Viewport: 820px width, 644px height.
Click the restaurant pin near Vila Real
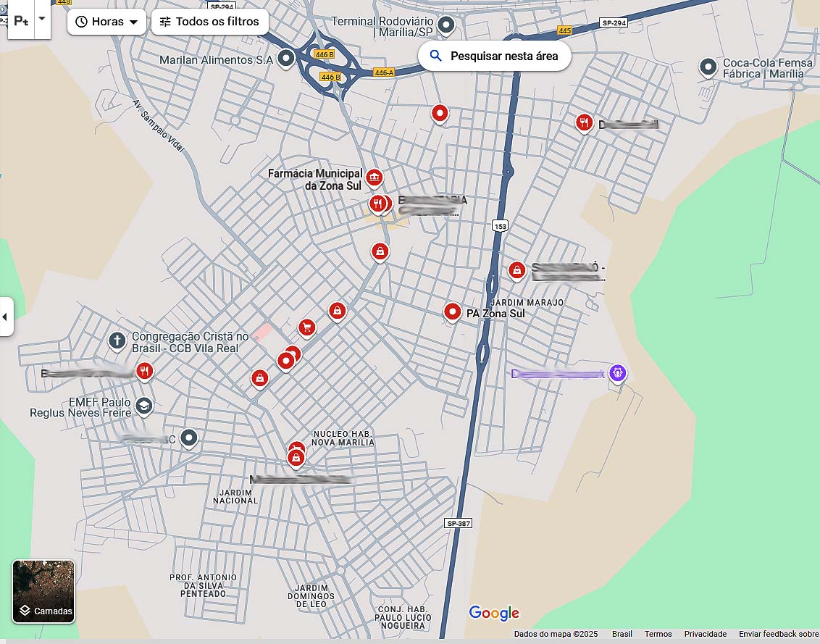[x=145, y=371]
